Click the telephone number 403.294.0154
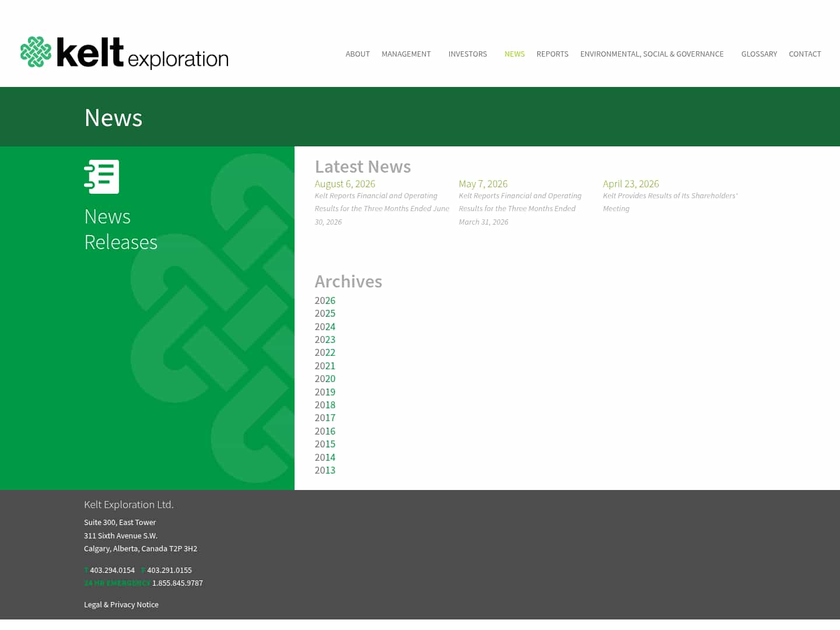This screenshot has width=840, height=630. (x=112, y=570)
